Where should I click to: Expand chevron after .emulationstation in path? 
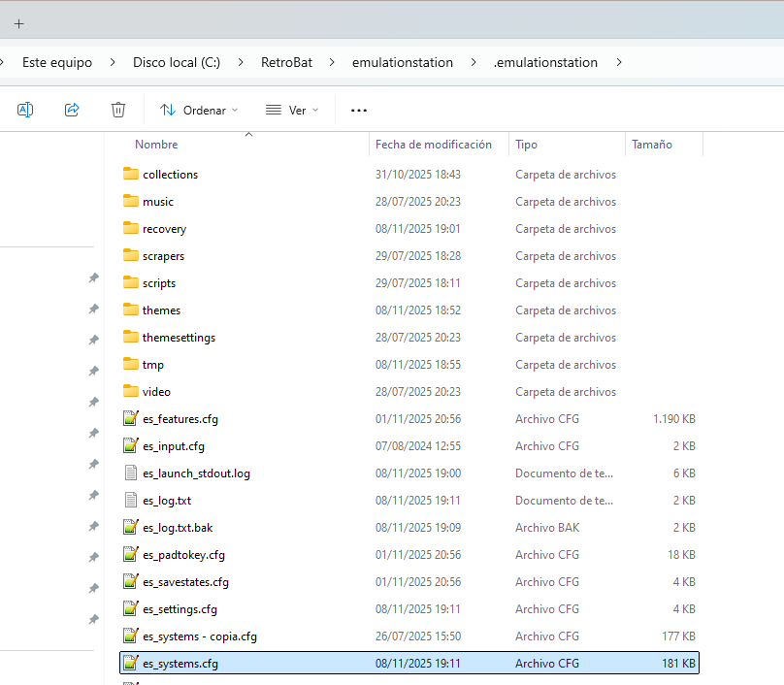[x=618, y=63]
